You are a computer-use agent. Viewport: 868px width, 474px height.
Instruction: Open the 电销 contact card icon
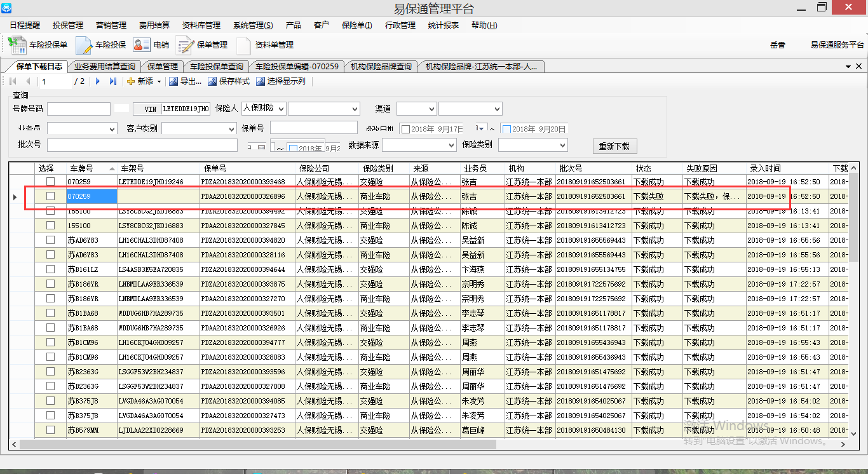pyautogui.click(x=141, y=45)
